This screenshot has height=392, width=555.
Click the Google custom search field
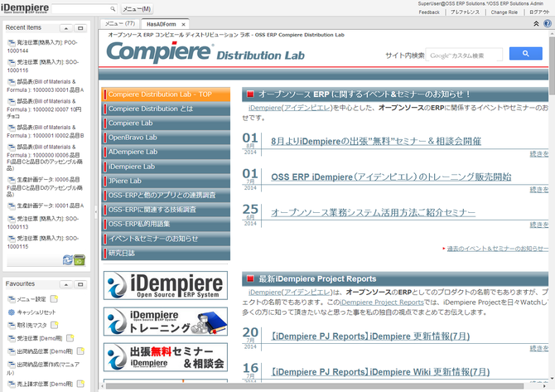(x=464, y=56)
